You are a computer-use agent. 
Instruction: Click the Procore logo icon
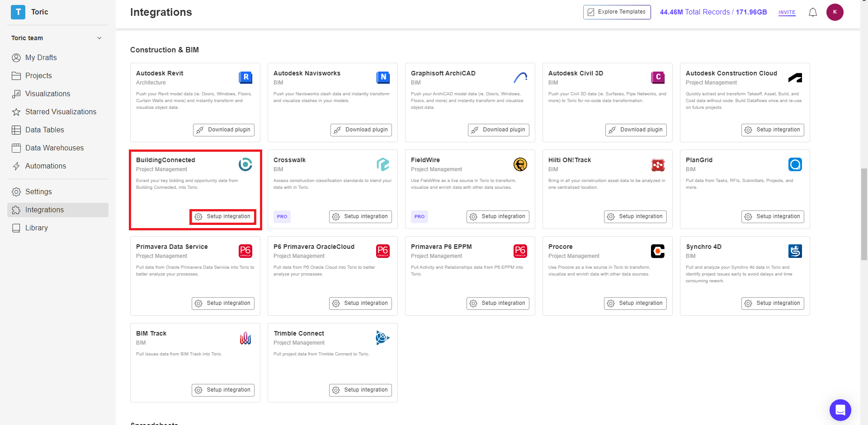(x=658, y=251)
